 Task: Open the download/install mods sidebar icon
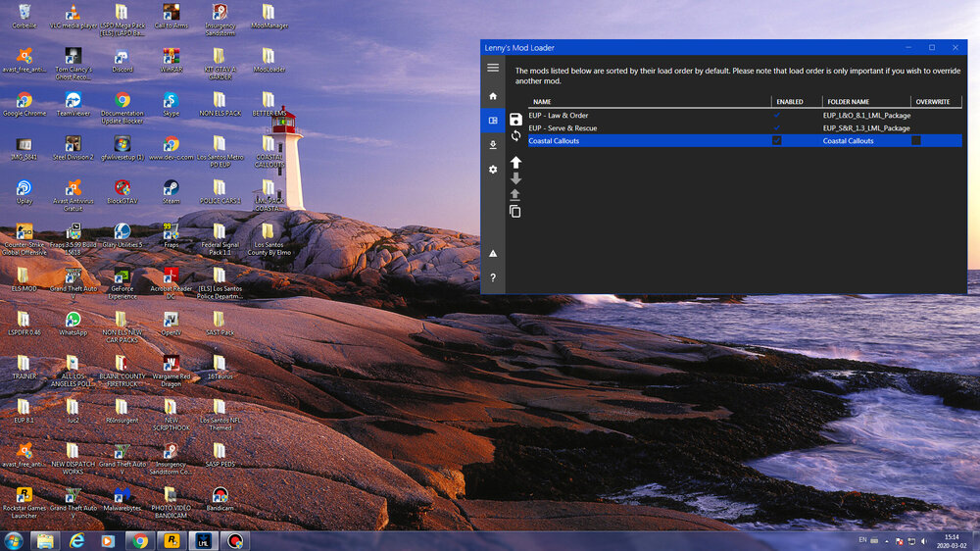coord(493,144)
